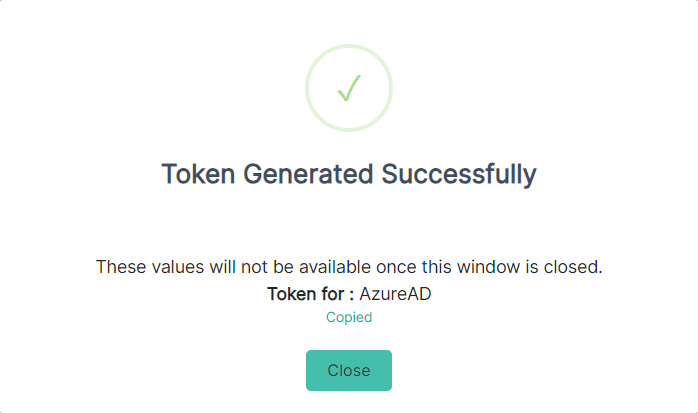Click the word 'Successfully' in the title

459,174
